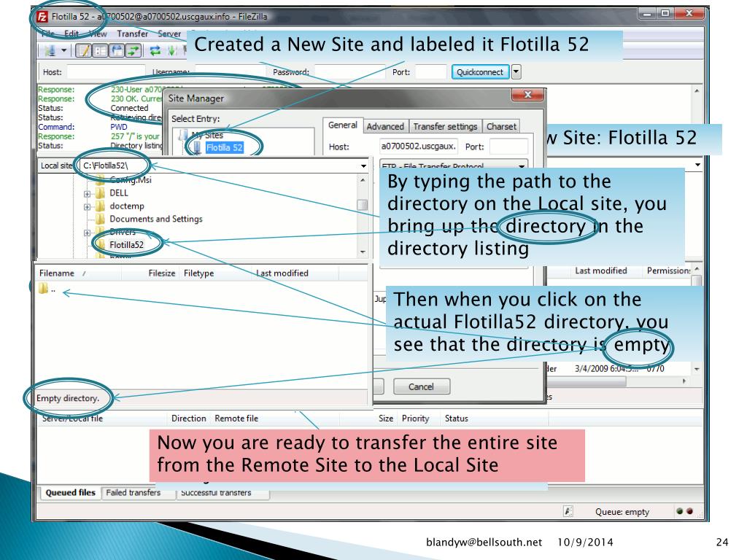Click the Quickconnect button
Image resolution: width=747 pixels, height=560 pixels.
[x=480, y=72]
